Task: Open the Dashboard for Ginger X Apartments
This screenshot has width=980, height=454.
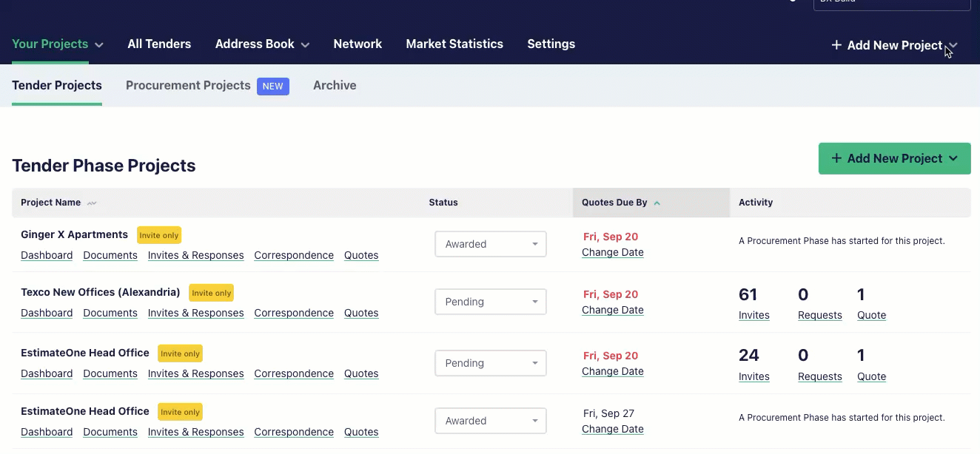Action: (x=47, y=256)
